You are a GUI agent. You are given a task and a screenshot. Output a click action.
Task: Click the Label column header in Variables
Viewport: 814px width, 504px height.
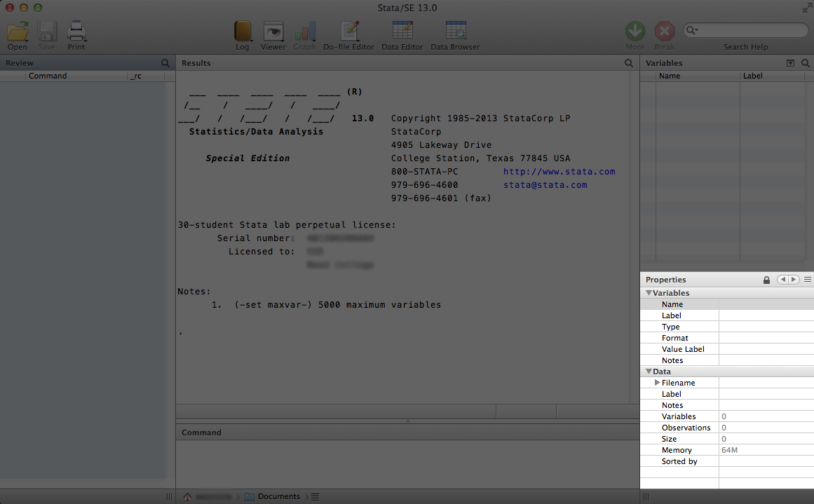[x=754, y=76]
